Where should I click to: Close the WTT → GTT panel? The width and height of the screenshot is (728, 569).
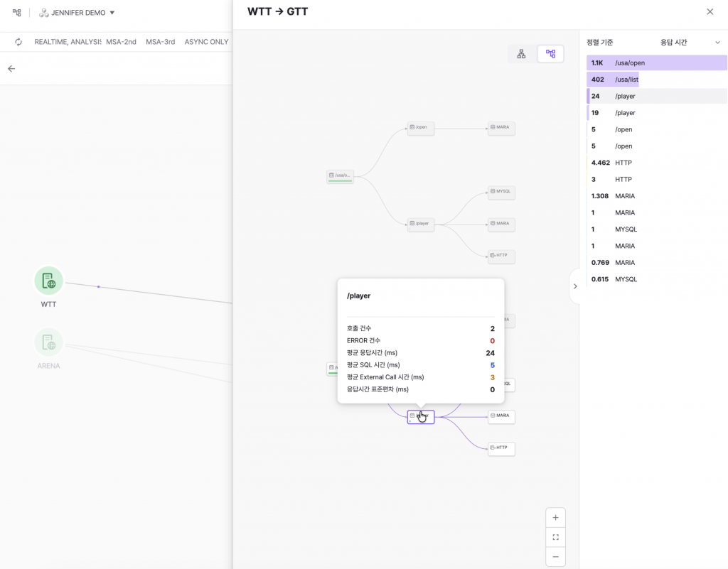[710, 12]
